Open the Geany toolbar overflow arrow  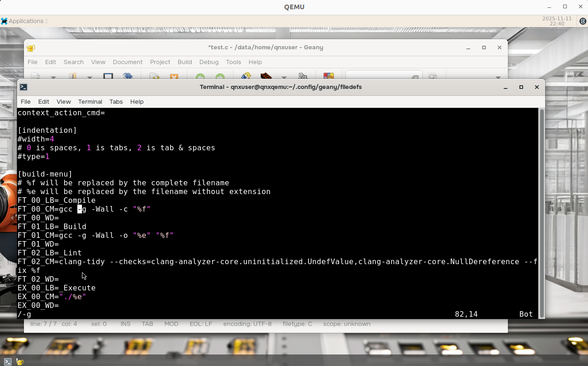(498, 77)
